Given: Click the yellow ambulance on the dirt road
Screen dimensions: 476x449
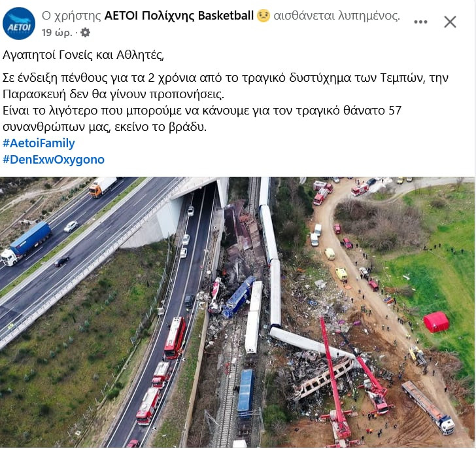Looking at the screenshot, I should (x=341, y=274).
